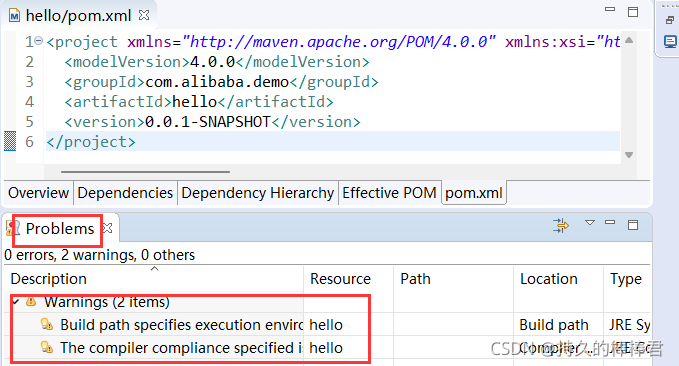Place cursor on artifactId hello line
The image size is (679, 366).
pyautogui.click(x=199, y=102)
